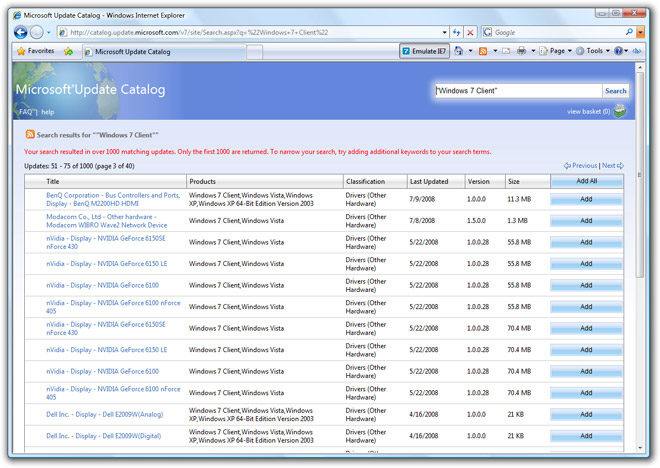
Task: Click the scrollbar up arrow
Action: pos(640,67)
